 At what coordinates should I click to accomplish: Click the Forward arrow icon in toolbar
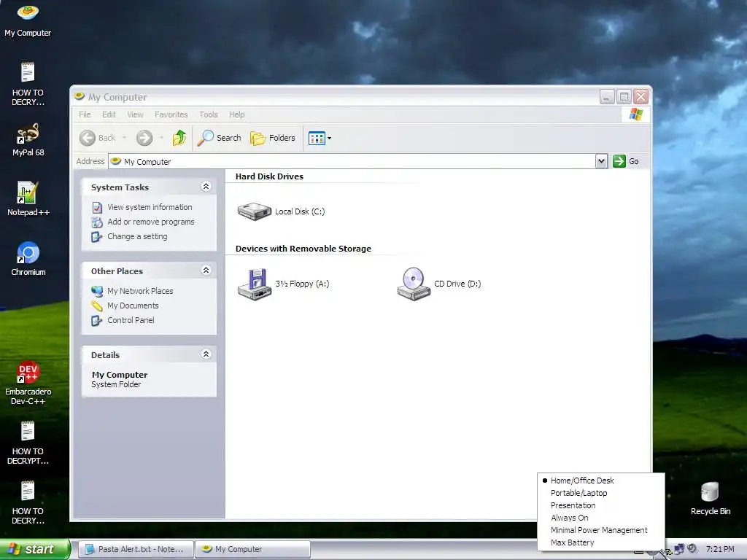click(144, 138)
